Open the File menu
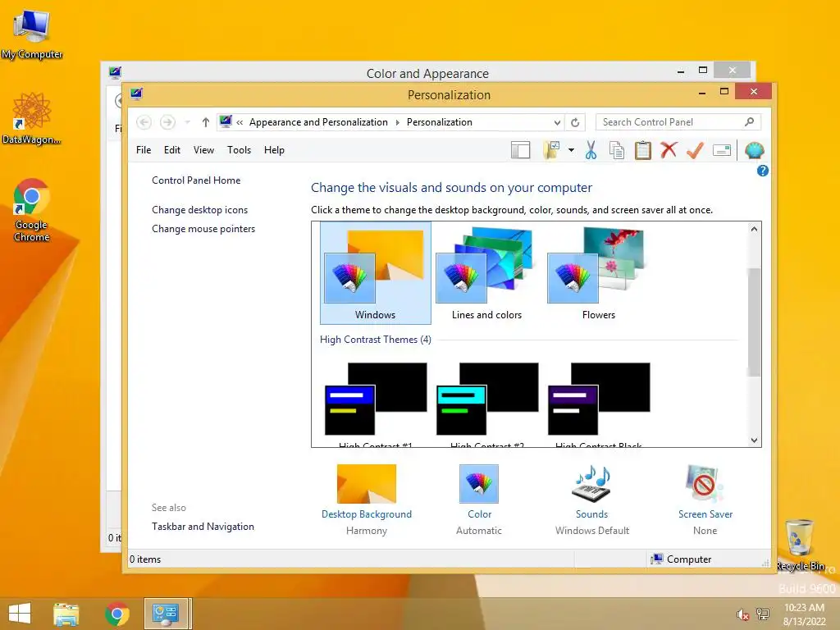Image resolution: width=840 pixels, height=630 pixels. (144, 150)
